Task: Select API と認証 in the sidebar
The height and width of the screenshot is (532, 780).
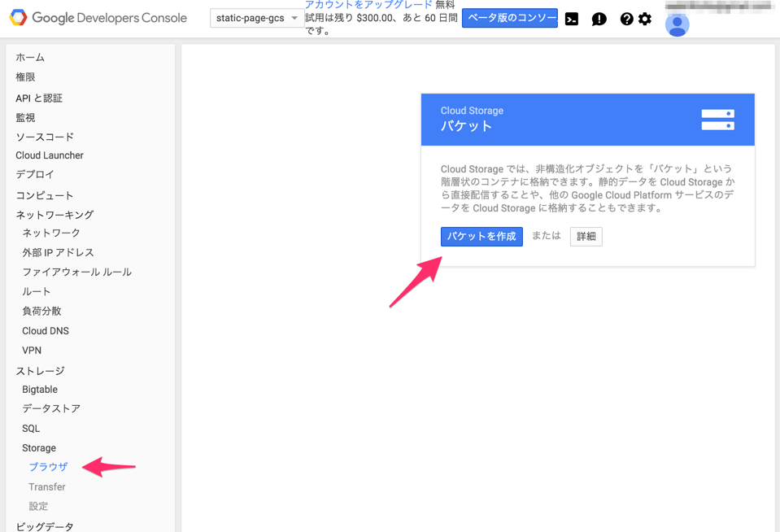Action: coord(39,98)
